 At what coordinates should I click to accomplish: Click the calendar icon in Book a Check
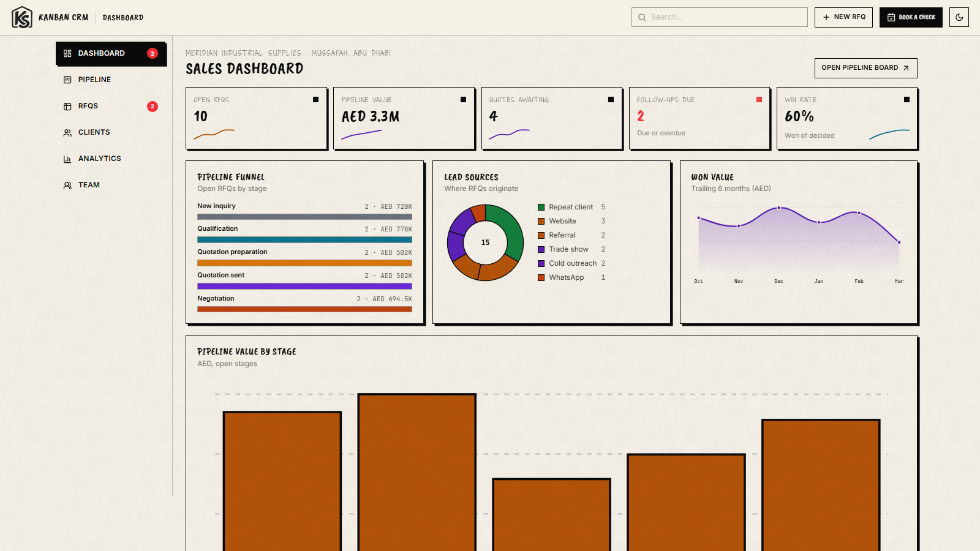click(891, 17)
